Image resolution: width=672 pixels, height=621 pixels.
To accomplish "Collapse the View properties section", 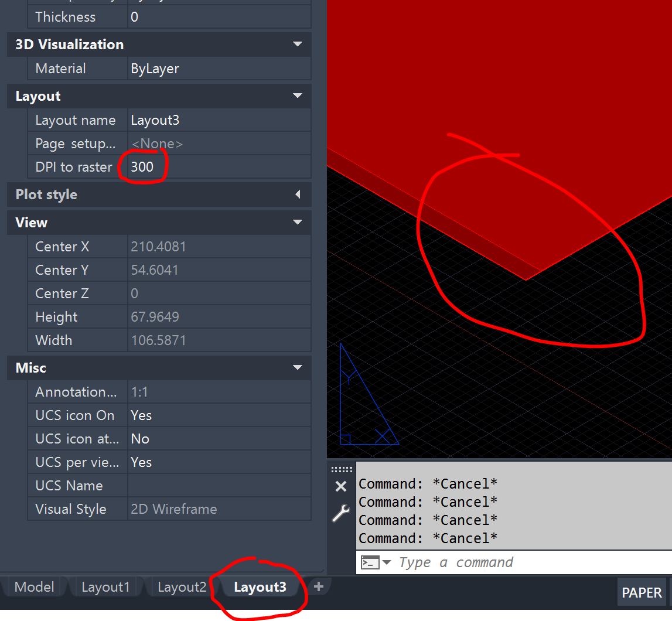I will [x=297, y=223].
